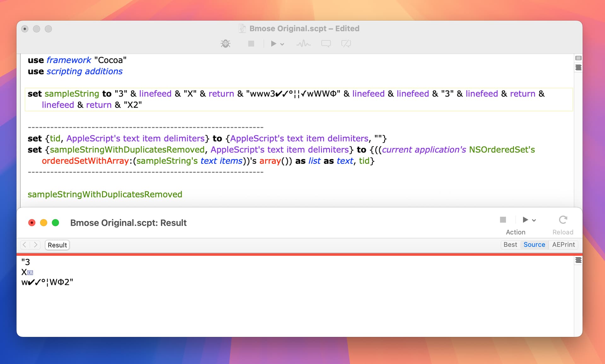Go back with the left chevron
Viewport: 605px width, 364px height.
click(x=25, y=245)
